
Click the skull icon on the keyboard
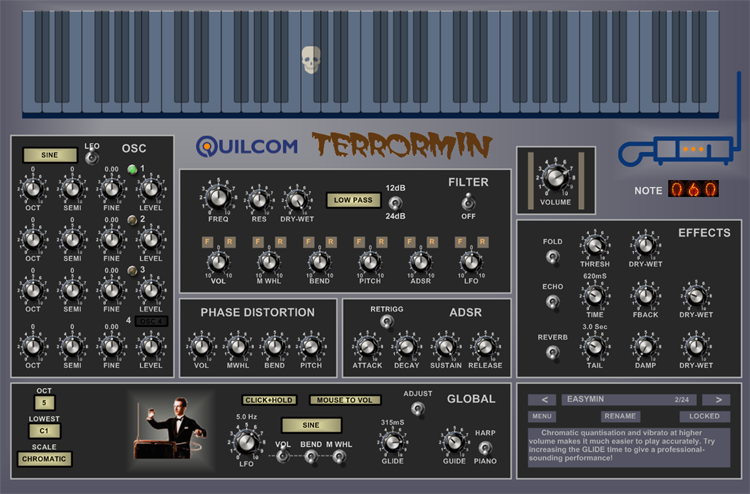(x=310, y=60)
